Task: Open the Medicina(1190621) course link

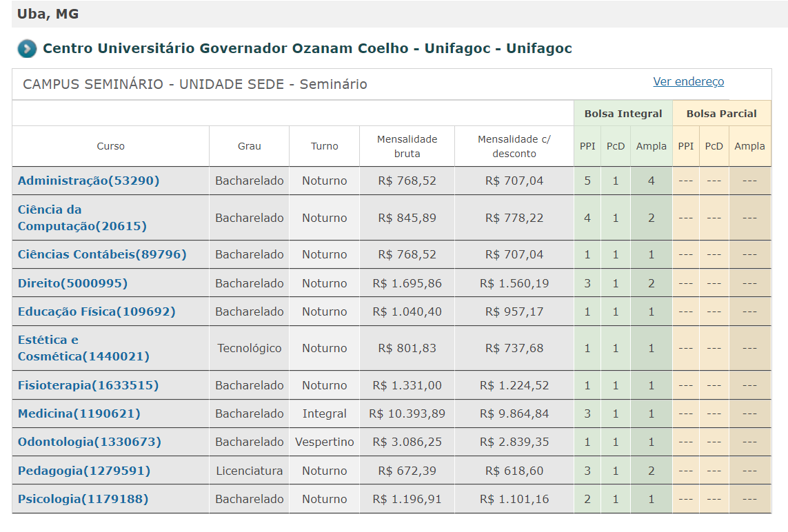Action: (x=79, y=413)
